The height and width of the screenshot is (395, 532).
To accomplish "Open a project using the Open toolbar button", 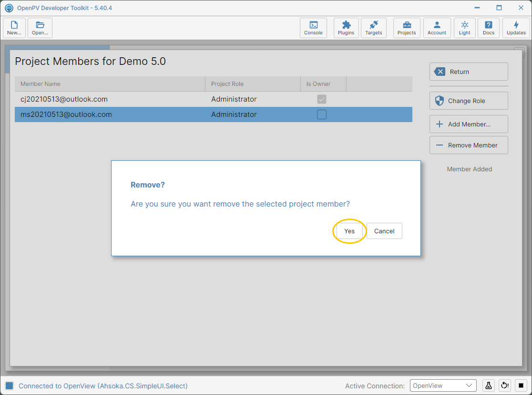I will coord(40,28).
